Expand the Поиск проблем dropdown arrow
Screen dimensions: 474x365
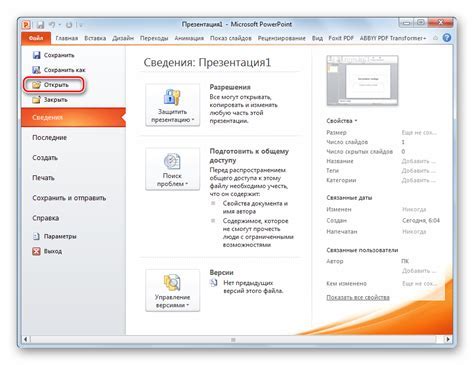tap(187, 184)
